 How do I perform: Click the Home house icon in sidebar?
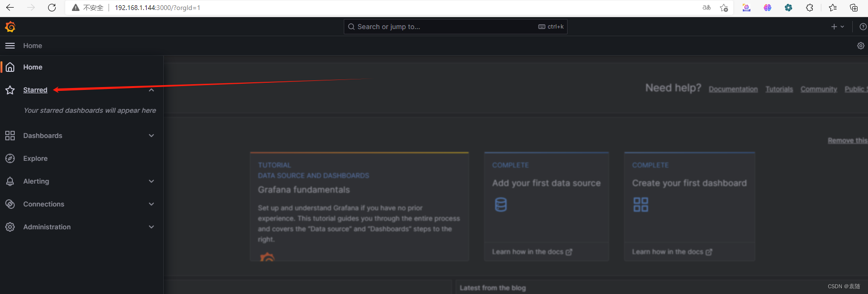(x=10, y=67)
